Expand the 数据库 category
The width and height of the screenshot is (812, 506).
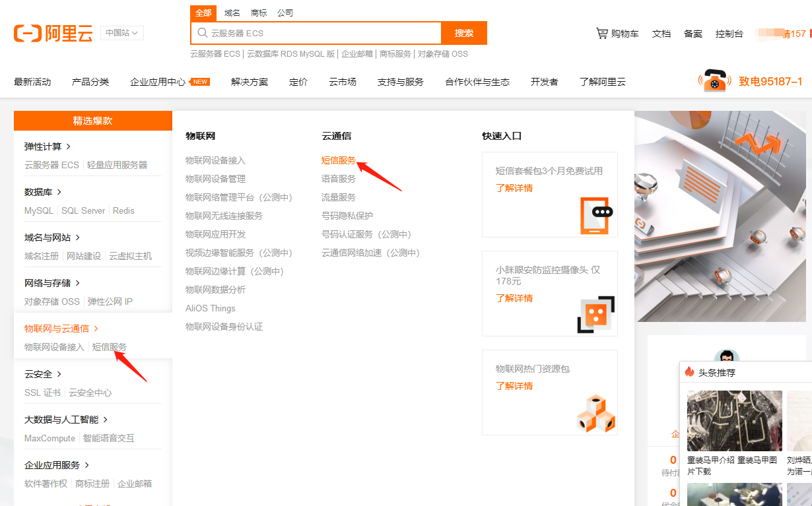pos(43,192)
